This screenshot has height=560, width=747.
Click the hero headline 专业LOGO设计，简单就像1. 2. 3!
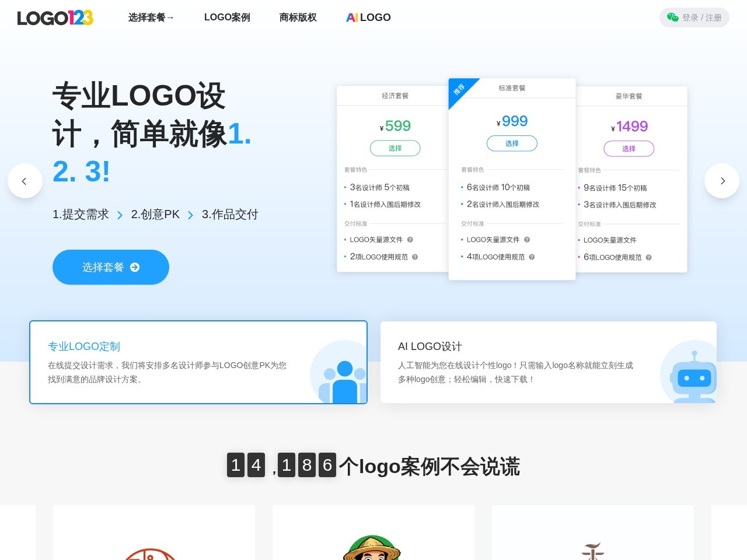[152, 133]
